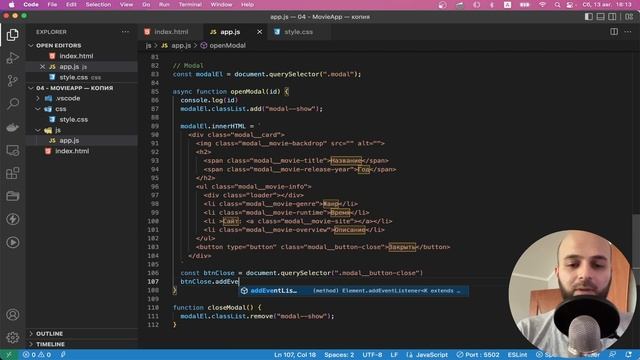The image size is (640, 360).
Task: Toggle bottom panel layout button
Action: pos(600,17)
